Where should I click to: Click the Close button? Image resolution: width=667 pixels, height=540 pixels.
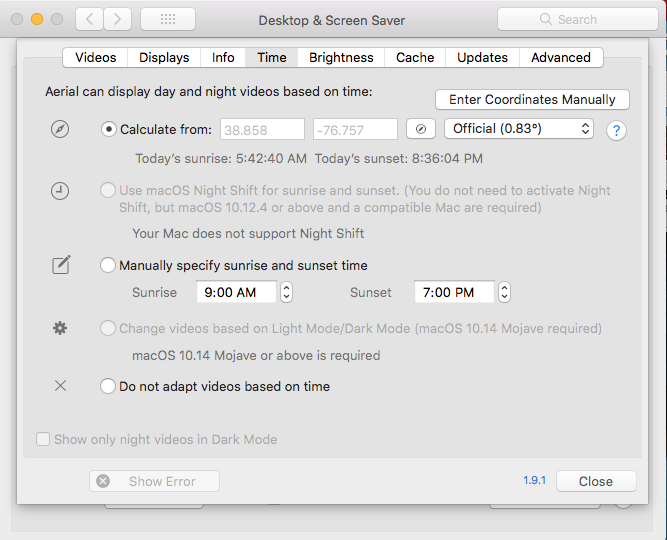pos(596,481)
